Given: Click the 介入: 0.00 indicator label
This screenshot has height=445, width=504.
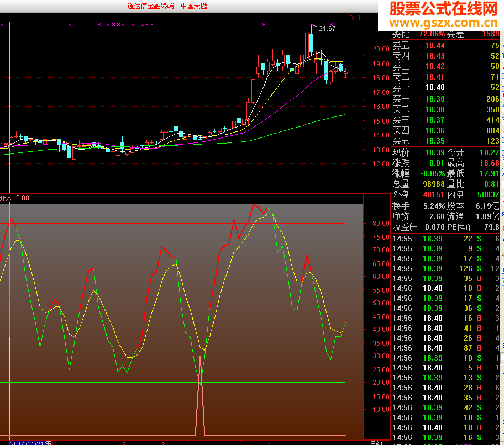Looking at the screenshot, I should 14,198.
